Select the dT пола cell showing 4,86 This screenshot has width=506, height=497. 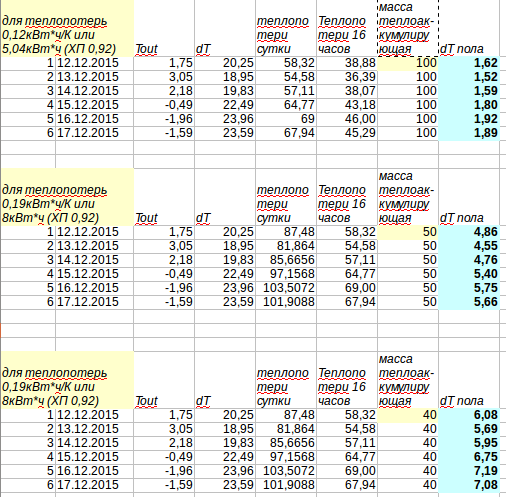[469, 232]
